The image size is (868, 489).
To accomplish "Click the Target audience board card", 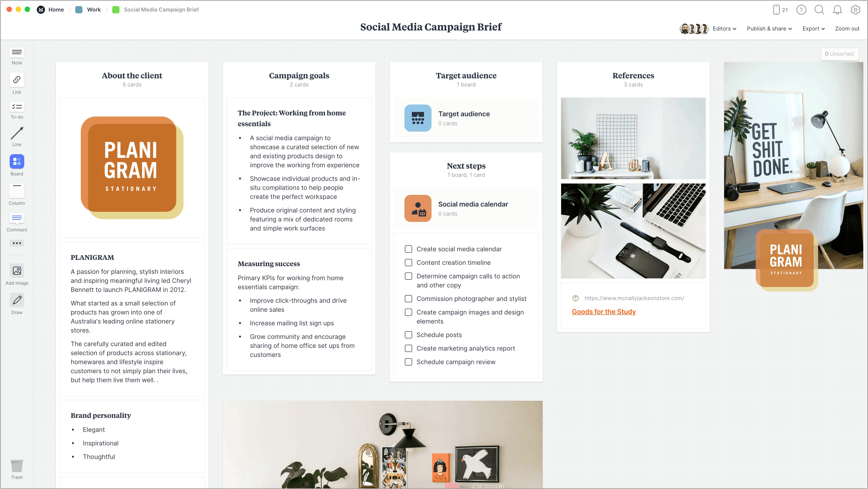I will (466, 117).
